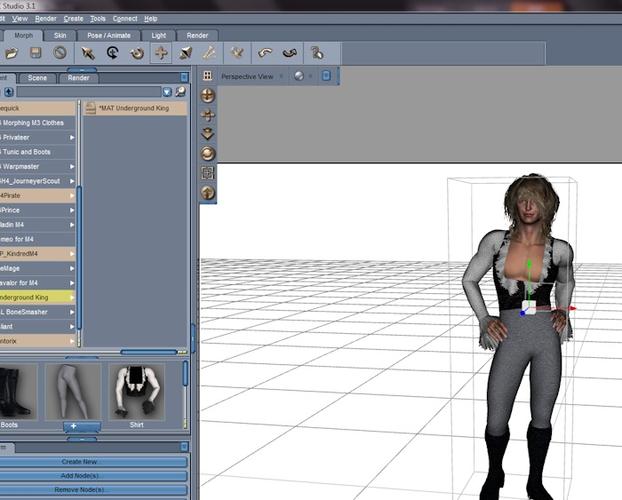622x500 pixels.
Task: Select the *MAT Underground King item
Action: click(x=135, y=108)
